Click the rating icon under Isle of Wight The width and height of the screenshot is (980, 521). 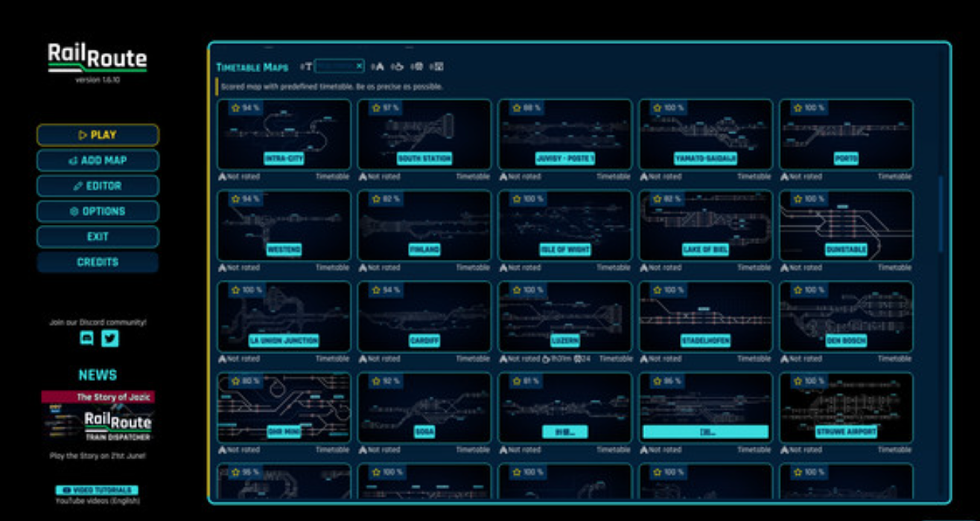coord(503,267)
